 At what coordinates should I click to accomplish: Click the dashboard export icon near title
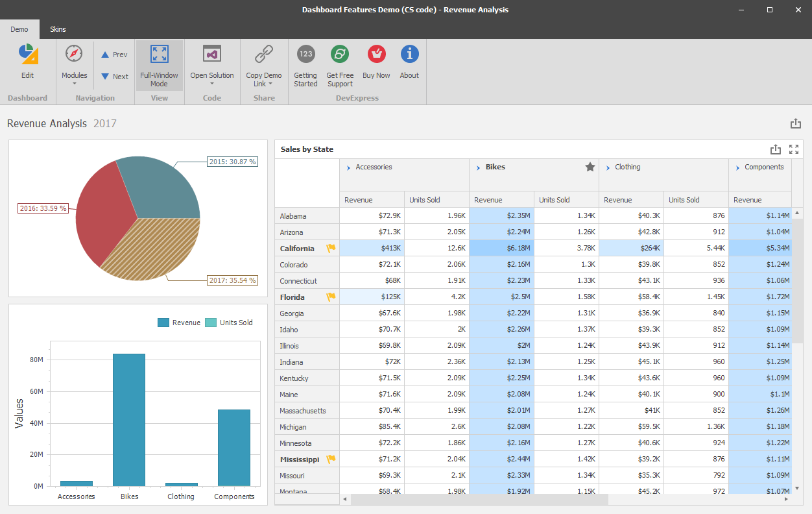point(796,124)
